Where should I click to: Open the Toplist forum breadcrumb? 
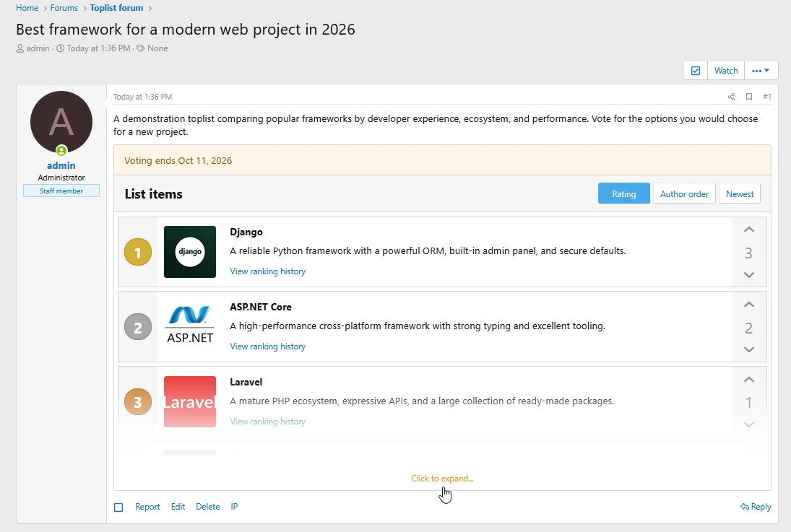tap(116, 8)
